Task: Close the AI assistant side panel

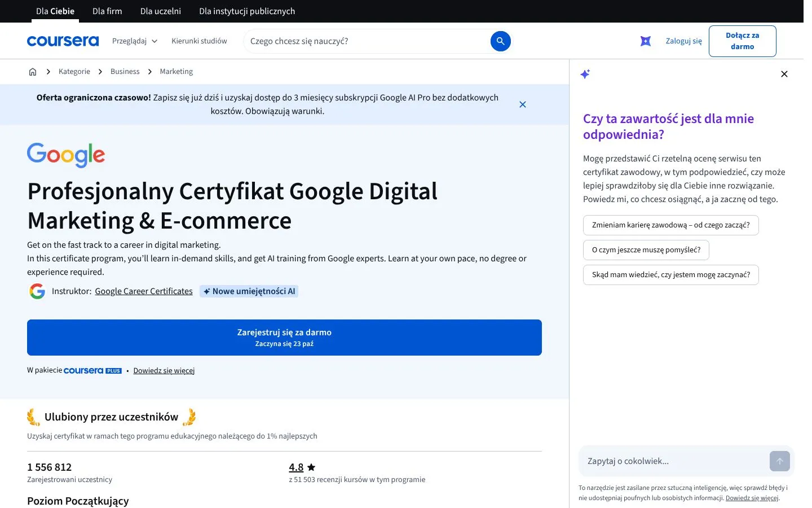Action: [784, 74]
